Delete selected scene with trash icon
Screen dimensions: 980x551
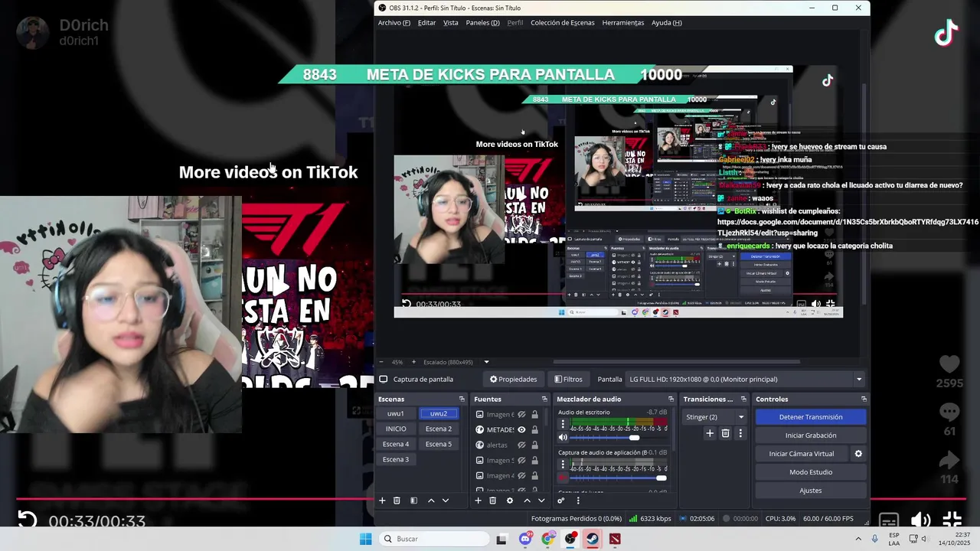coord(397,500)
